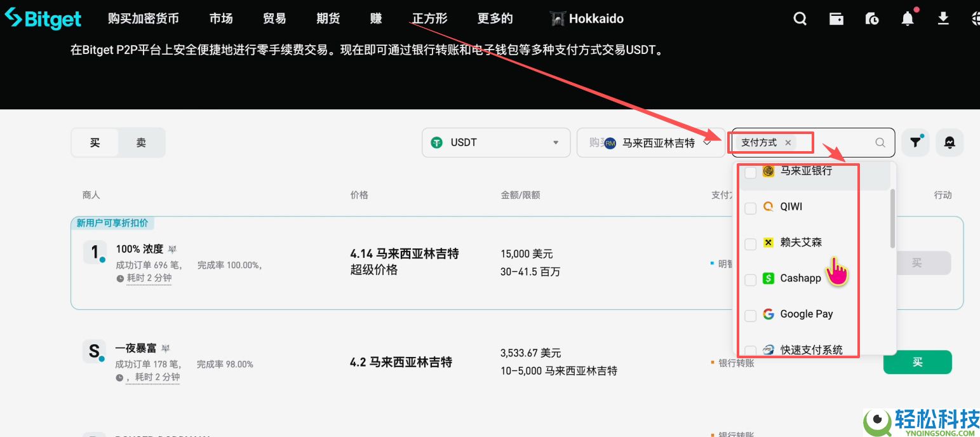The image size is (980, 437).
Task: Click the 买 button for 一夜暴富
Action: coord(917,361)
